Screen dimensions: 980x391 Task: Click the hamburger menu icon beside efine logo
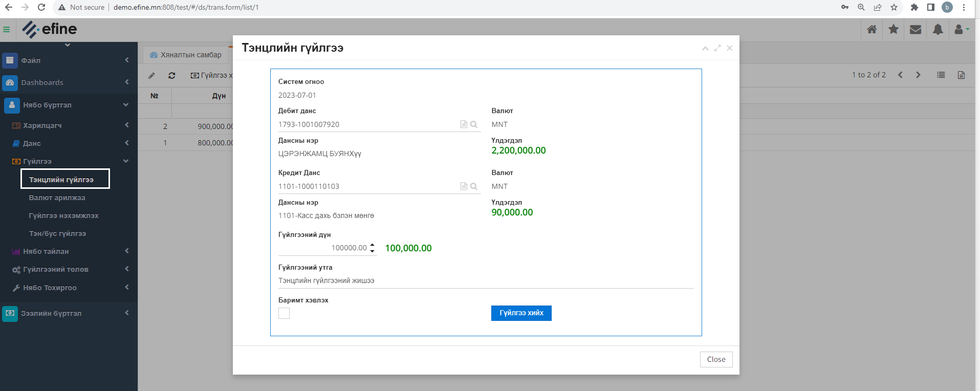coord(7,30)
